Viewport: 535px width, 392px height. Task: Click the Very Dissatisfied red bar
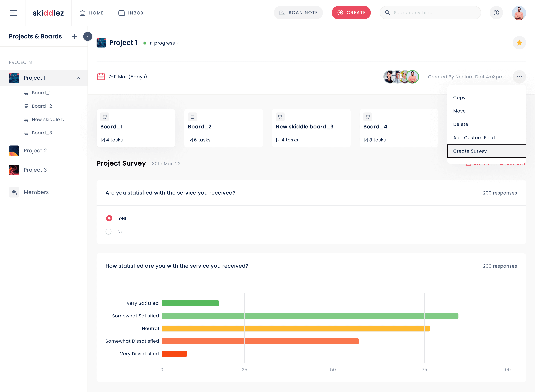[175, 354]
